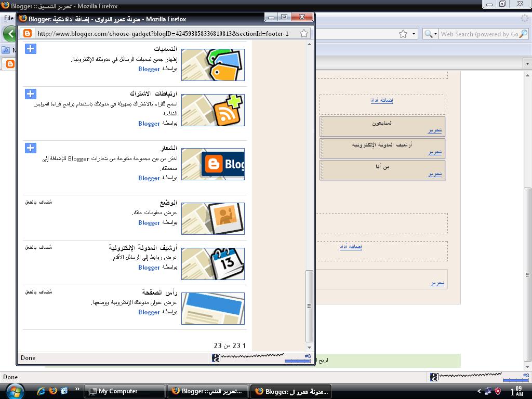Viewport: 532px width, 399px height.
Task: Open search engine dropdown in main window
Action: (431, 34)
